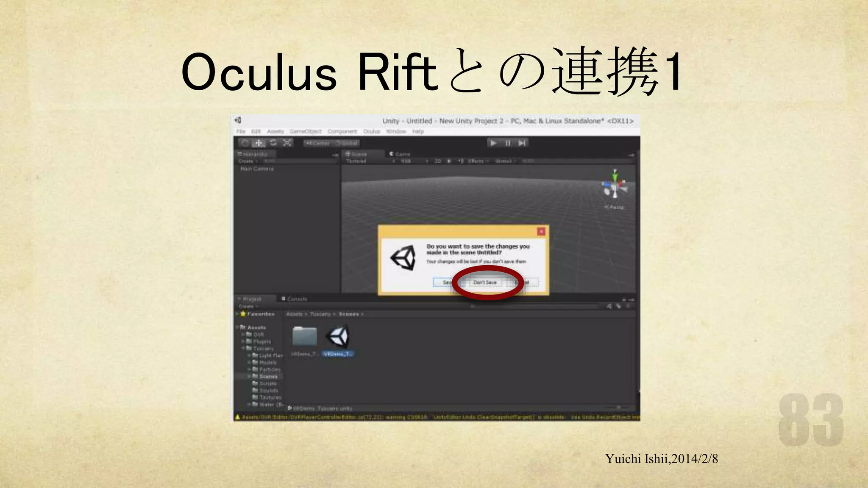
Task: Open the Component menu
Action: tap(342, 132)
